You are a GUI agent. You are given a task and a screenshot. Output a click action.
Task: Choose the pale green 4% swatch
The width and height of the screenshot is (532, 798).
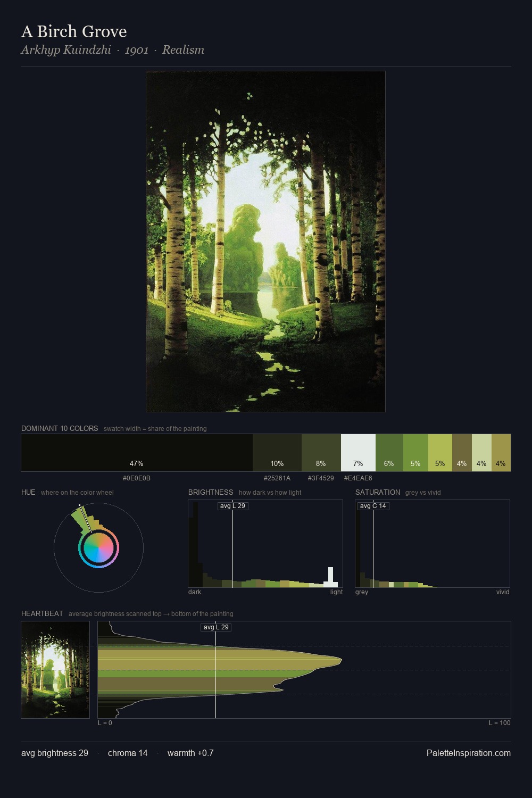tap(481, 453)
